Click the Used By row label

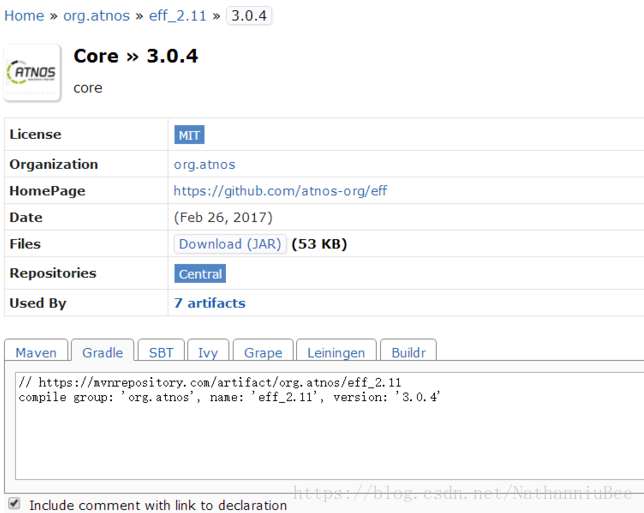pos(38,303)
